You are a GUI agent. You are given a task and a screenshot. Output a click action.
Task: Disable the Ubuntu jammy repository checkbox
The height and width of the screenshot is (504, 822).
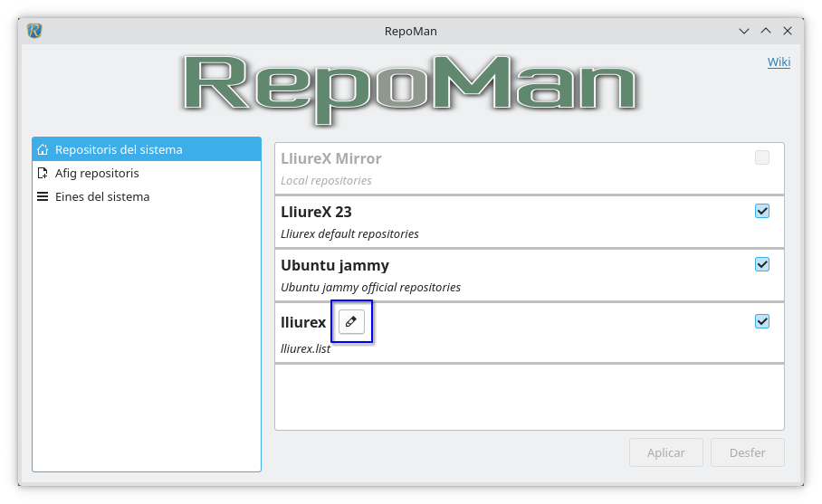click(x=761, y=264)
